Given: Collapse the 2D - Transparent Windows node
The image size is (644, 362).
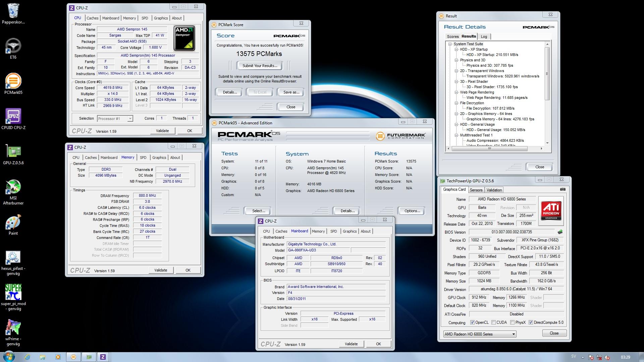Looking at the screenshot, I should (x=456, y=71).
